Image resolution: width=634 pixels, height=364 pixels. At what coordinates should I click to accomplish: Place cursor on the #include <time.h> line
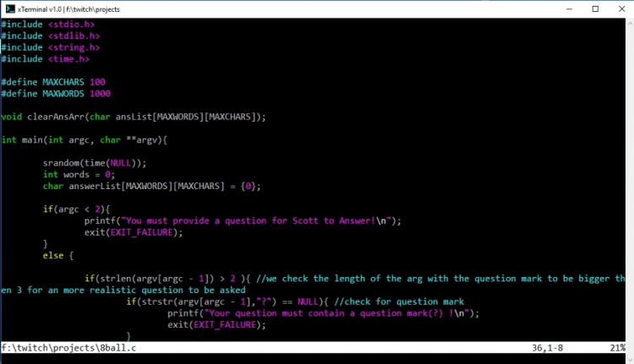pos(46,59)
